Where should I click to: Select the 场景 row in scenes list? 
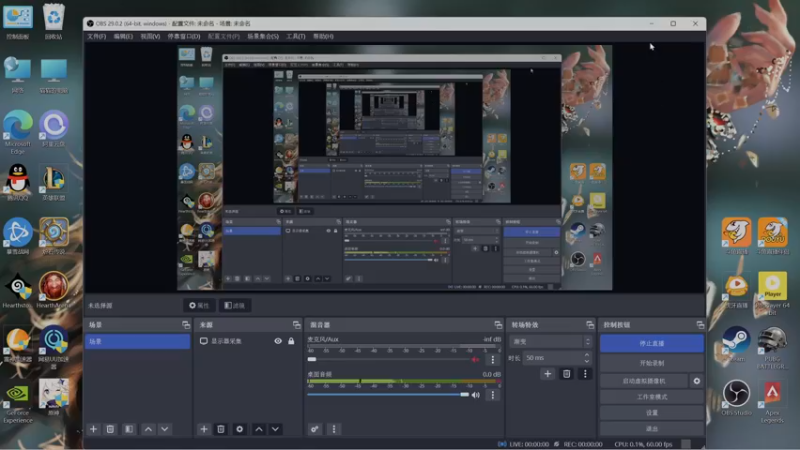(x=138, y=341)
